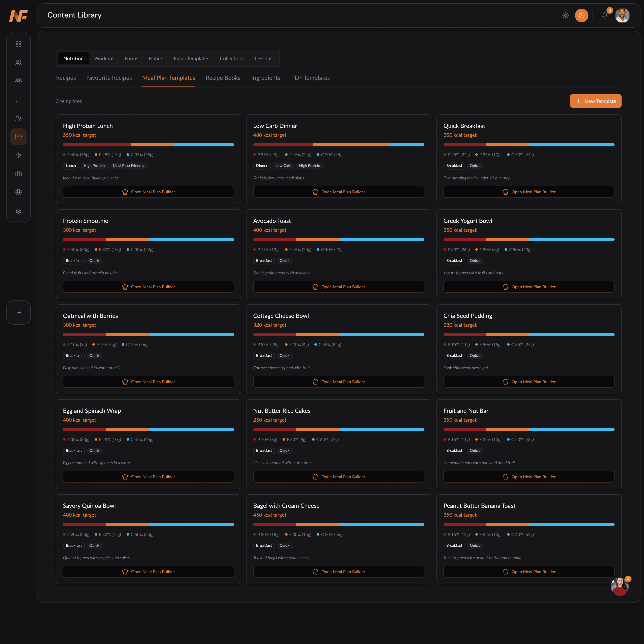Click the Low Carb Dinner macro bar
Image resolution: width=644 pixels, height=644 pixels.
click(339, 145)
